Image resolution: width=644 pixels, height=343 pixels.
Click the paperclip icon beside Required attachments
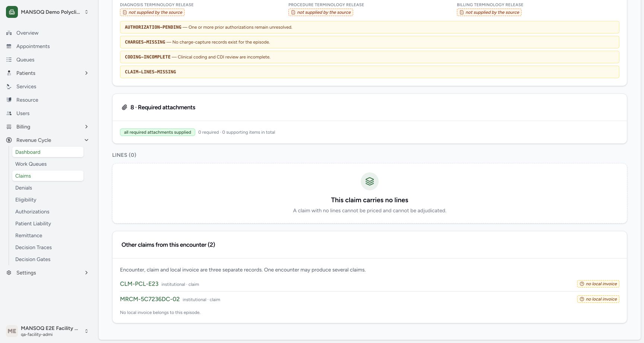(x=124, y=107)
